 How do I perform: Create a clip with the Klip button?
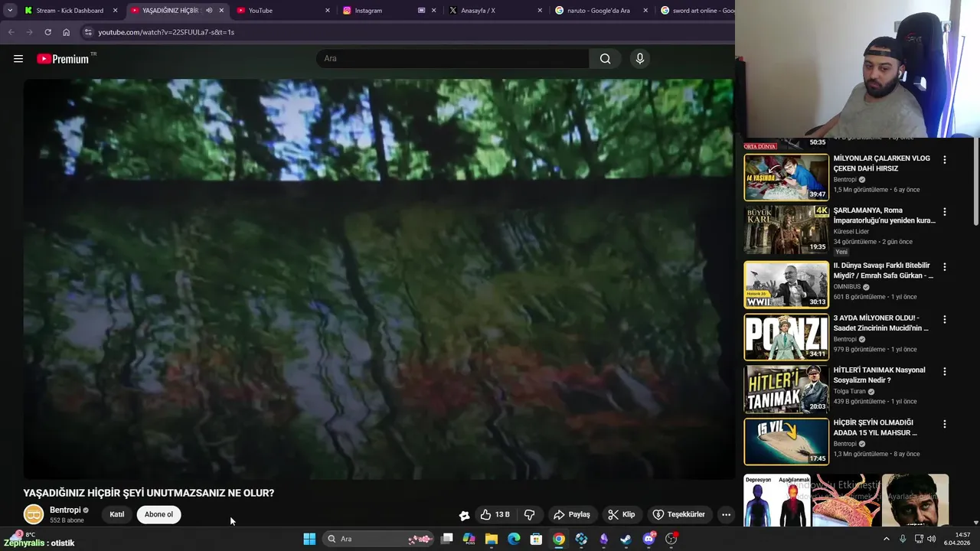tap(622, 514)
